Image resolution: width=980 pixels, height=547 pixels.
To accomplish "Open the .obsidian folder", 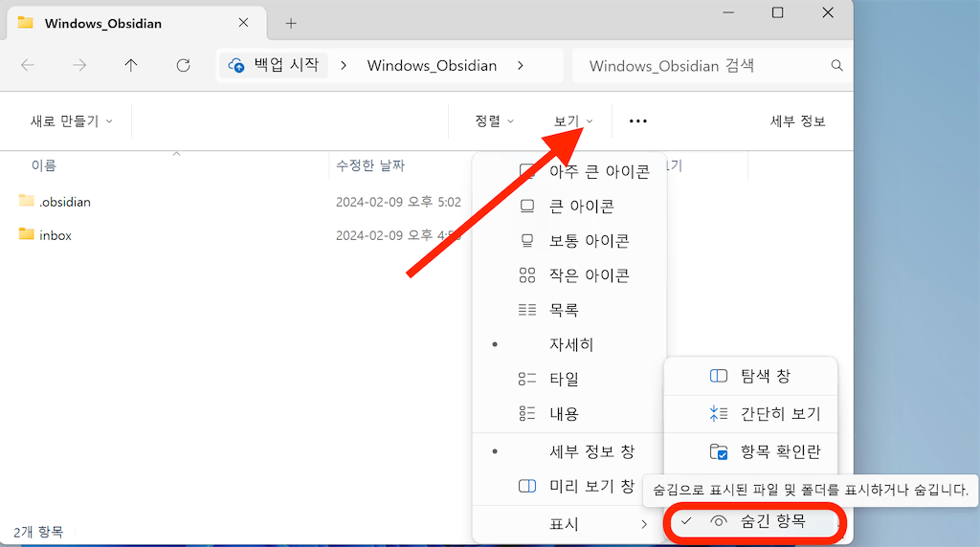I will point(65,202).
